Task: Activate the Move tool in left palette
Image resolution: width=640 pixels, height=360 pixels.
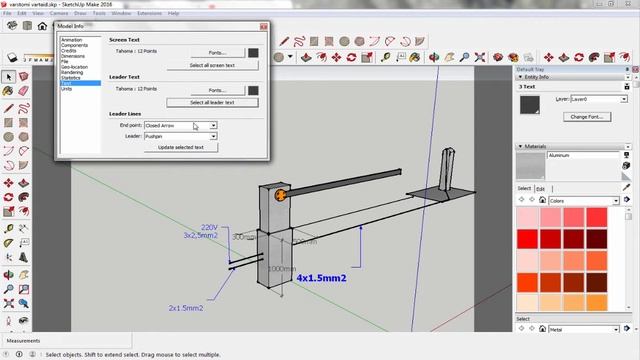Action: (x=9, y=183)
